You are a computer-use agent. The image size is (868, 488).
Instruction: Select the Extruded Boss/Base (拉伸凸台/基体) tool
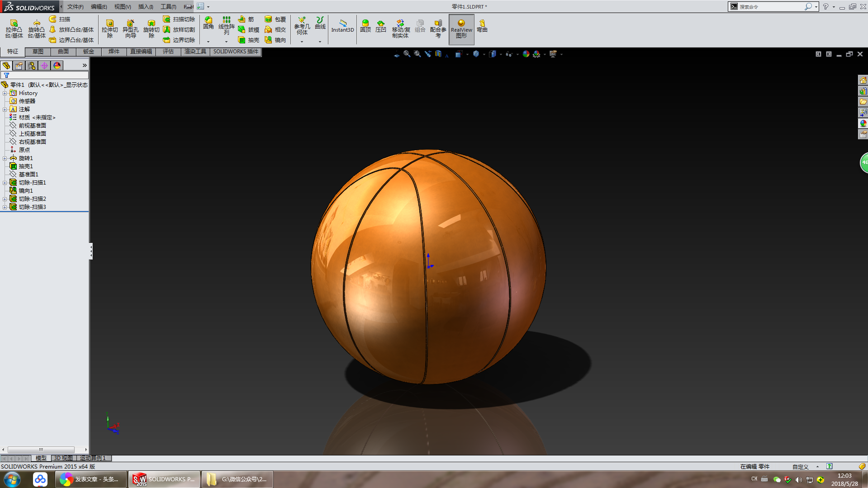point(14,29)
